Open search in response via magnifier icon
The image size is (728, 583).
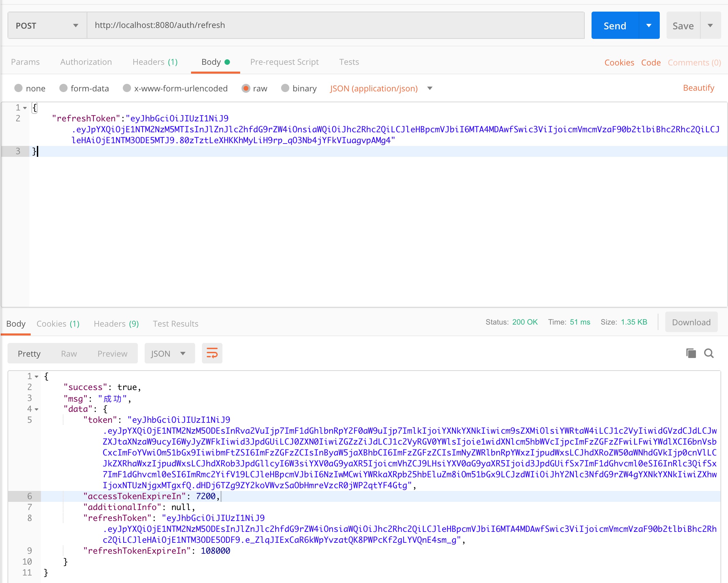tap(709, 353)
